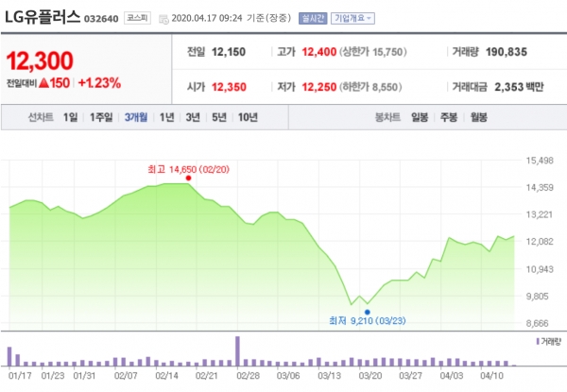Switch to the 3개월 chart view
567x392 pixels.
point(136,117)
